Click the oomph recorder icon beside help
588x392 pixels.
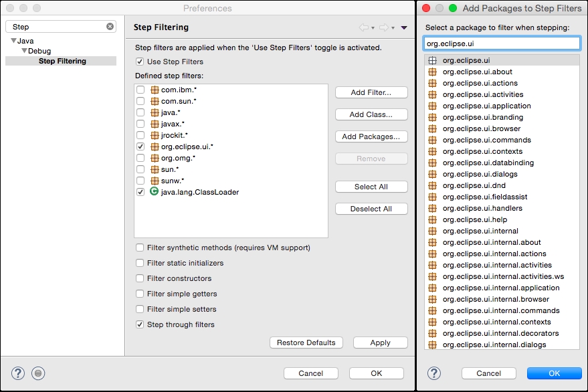(x=38, y=373)
